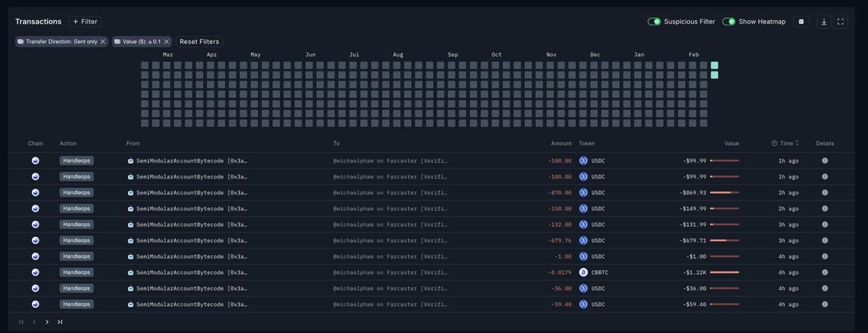Open details icon for the CBBTC row
This screenshot has width=868, height=333.
(x=825, y=272)
